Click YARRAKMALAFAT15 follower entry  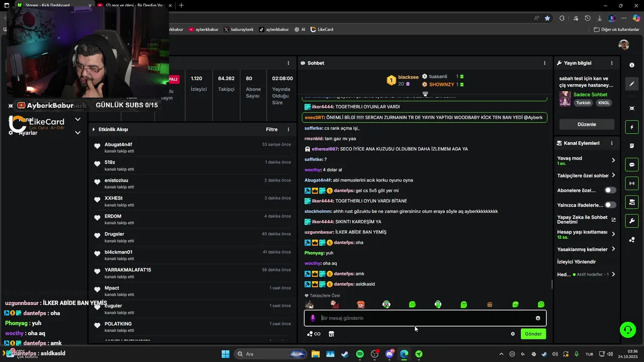point(128,270)
